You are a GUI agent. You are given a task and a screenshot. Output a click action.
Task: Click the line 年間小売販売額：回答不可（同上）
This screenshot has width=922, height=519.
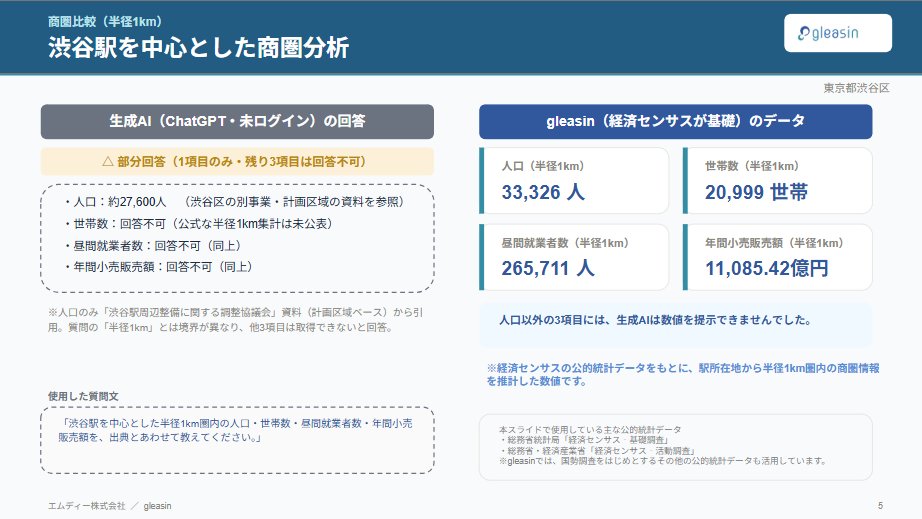[160, 267]
